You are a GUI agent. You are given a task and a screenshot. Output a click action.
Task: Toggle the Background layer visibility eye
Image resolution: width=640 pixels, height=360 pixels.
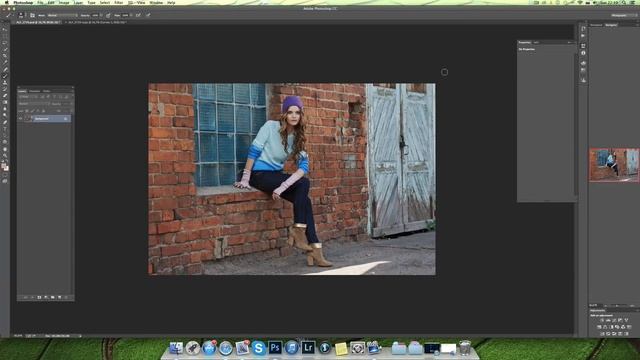20,118
